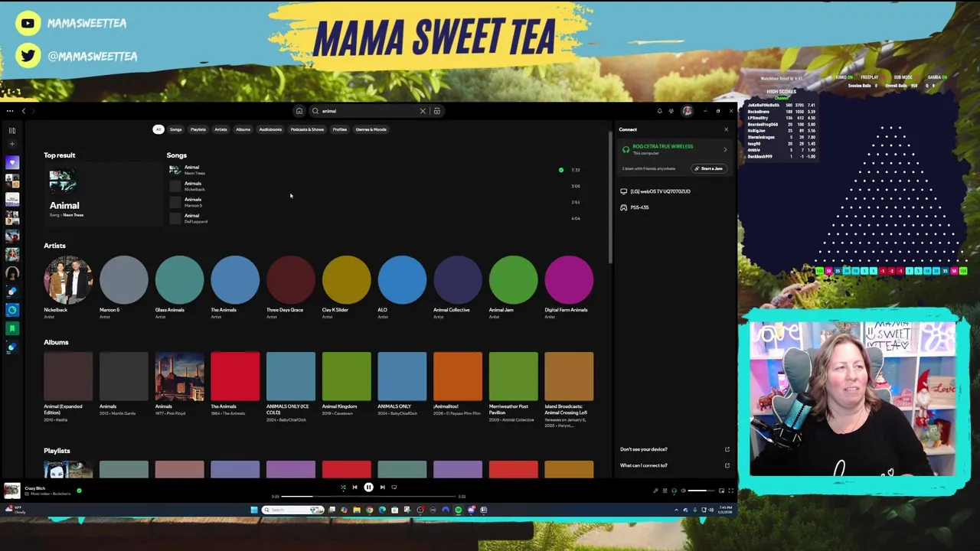Filter results by Artists
This screenshot has width=980, height=551.
click(220, 129)
